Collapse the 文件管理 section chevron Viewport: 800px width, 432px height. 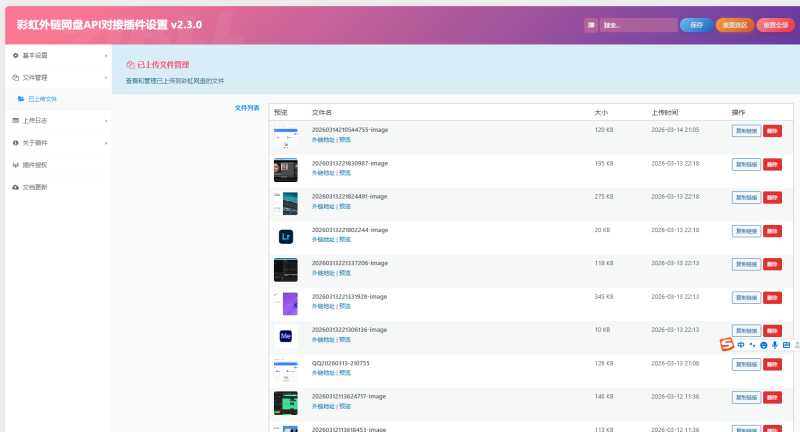tap(106, 77)
